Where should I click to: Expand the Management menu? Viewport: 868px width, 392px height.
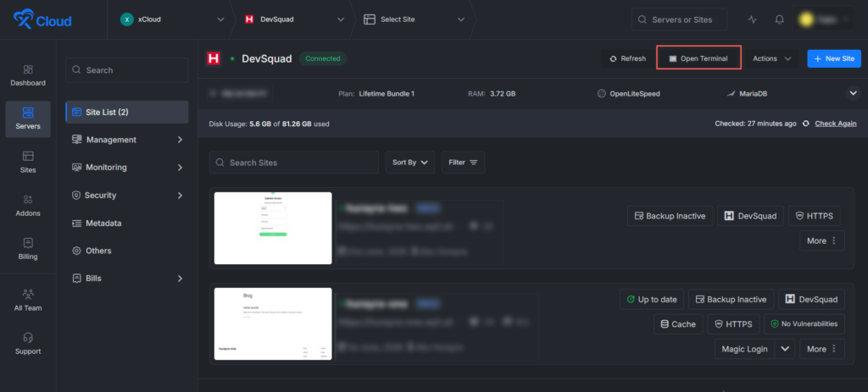(127, 140)
